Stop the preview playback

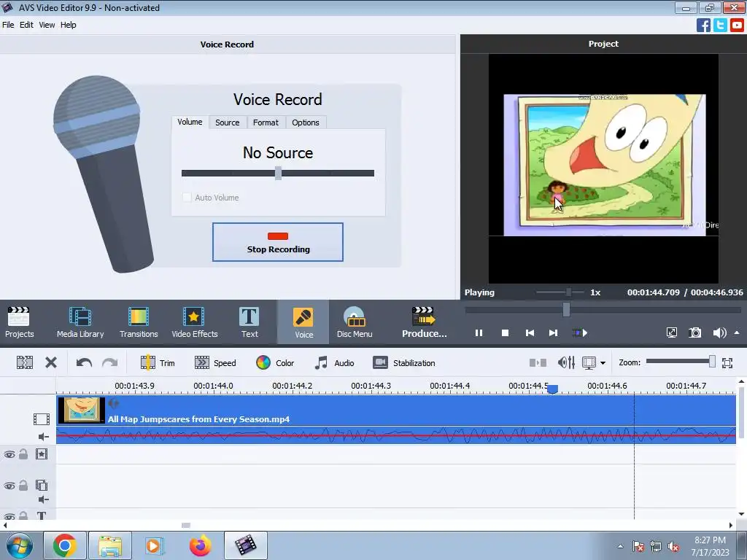point(506,332)
